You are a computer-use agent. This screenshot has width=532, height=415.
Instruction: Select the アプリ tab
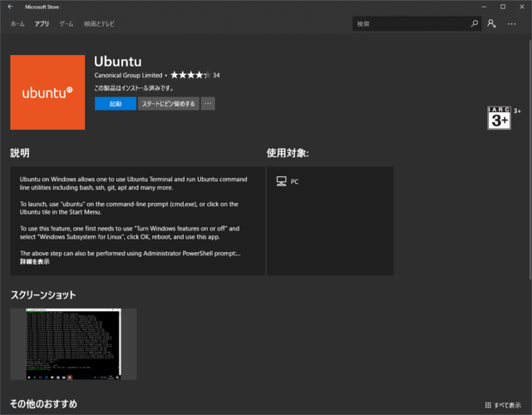click(x=42, y=24)
